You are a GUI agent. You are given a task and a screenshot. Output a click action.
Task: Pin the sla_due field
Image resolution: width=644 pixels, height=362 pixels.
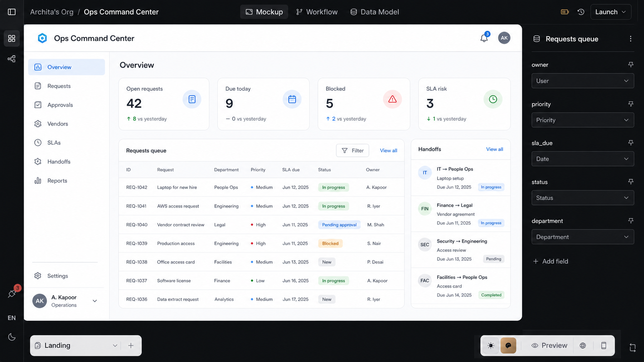point(631,143)
